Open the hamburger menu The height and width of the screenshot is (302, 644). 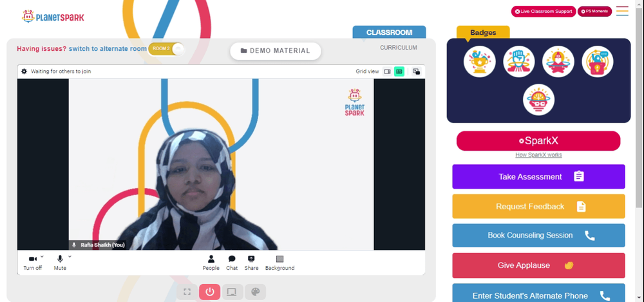click(x=622, y=11)
